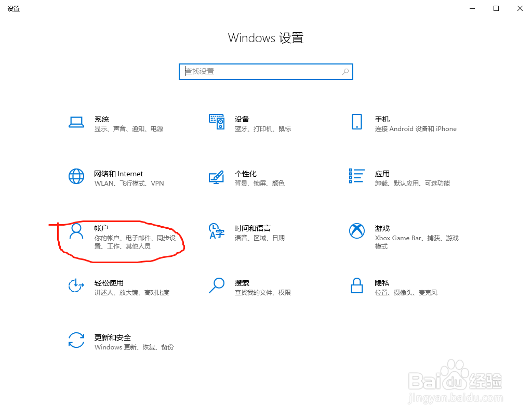Image resolution: width=532 pixels, height=416 pixels.
Task: Open the Xbox Gaming icon
Action: [x=356, y=231]
